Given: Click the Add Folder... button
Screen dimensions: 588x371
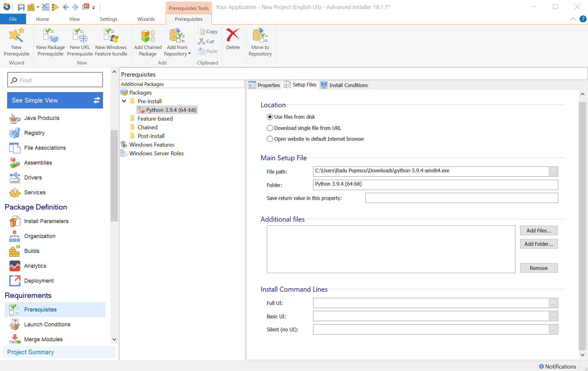Looking at the screenshot, I should pos(539,244).
